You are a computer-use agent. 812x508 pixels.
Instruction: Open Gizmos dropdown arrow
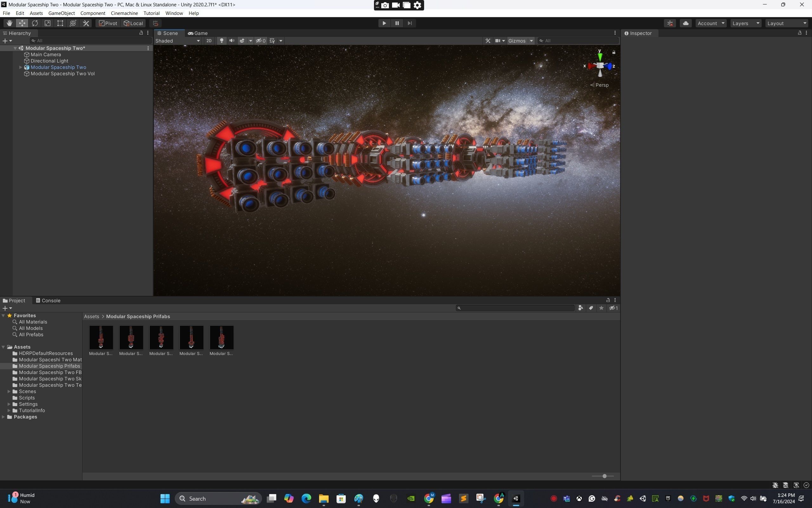click(531, 41)
